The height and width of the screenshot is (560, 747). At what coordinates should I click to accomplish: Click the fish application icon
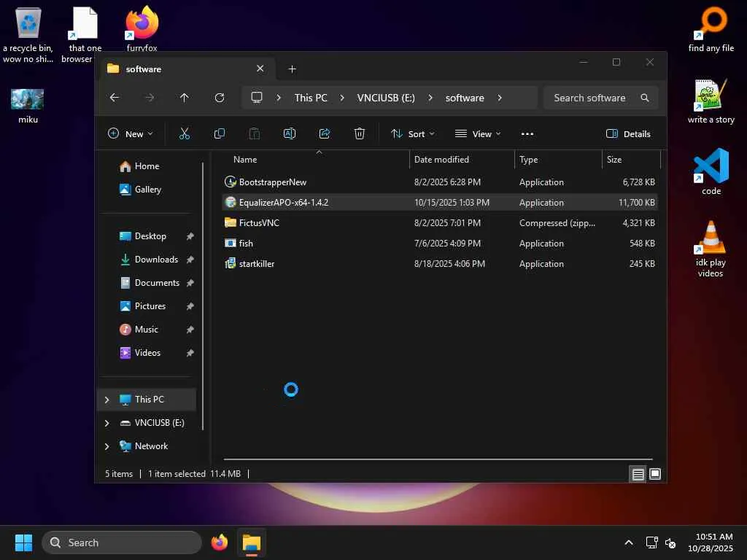click(231, 243)
